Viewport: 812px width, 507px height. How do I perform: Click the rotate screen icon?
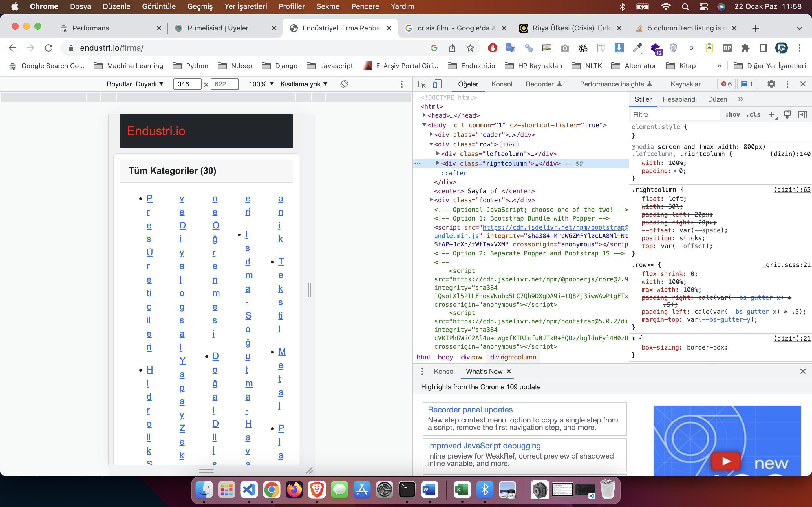(x=344, y=84)
